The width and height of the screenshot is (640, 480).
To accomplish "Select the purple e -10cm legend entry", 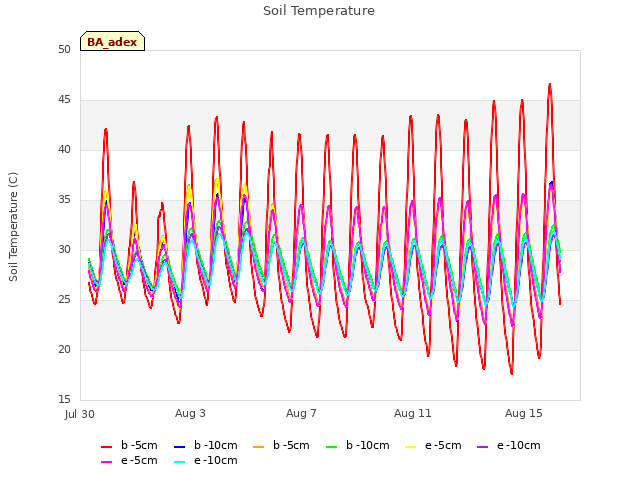I will pyautogui.click(x=509, y=446).
